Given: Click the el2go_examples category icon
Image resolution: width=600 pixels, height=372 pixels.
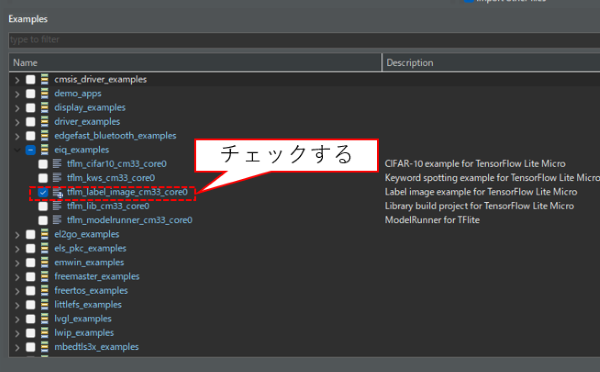Looking at the screenshot, I should [x=45, y=234].
